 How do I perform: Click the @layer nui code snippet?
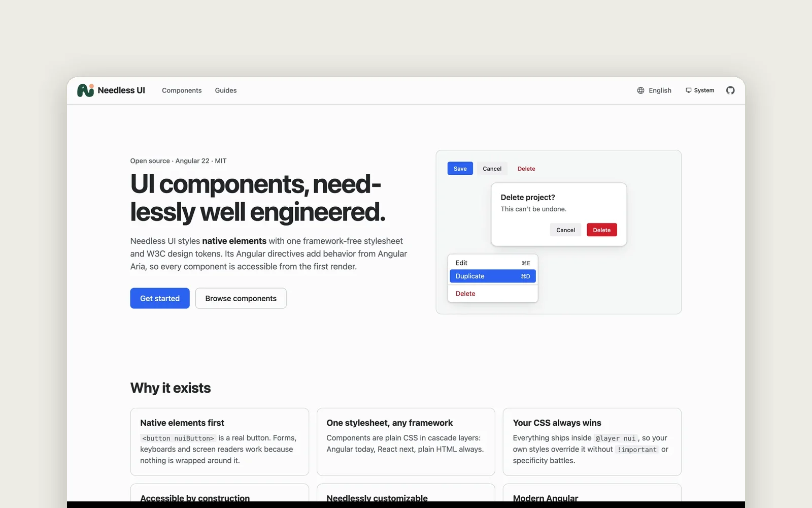615,438
